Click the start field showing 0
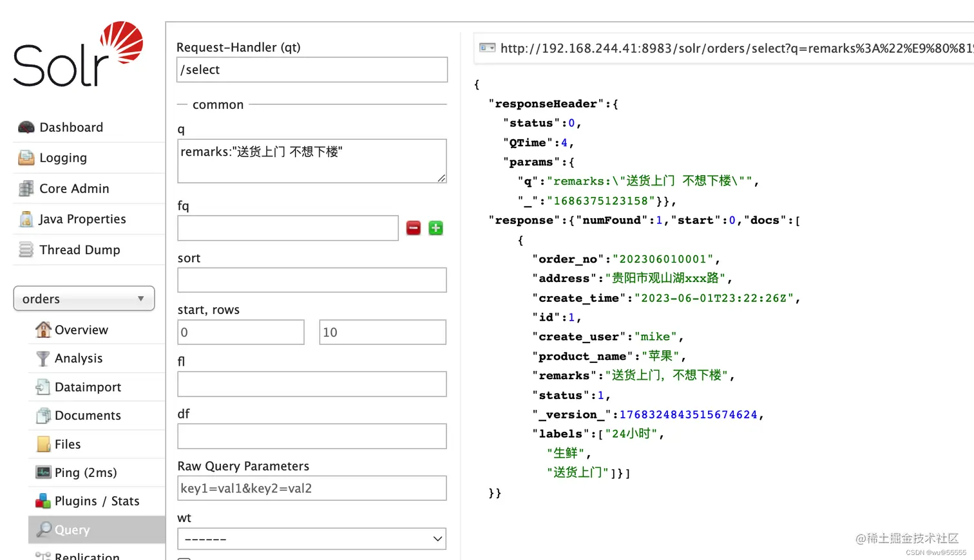 point(241,332)
